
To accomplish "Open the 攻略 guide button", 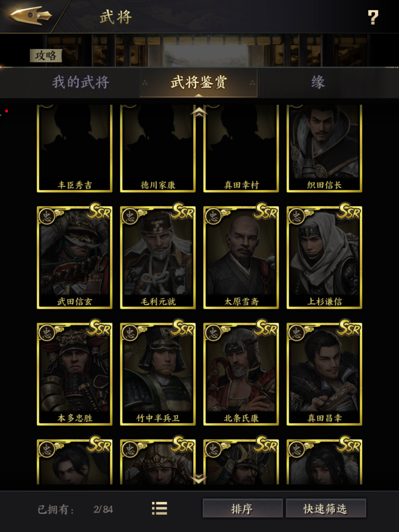I will 46,56.
